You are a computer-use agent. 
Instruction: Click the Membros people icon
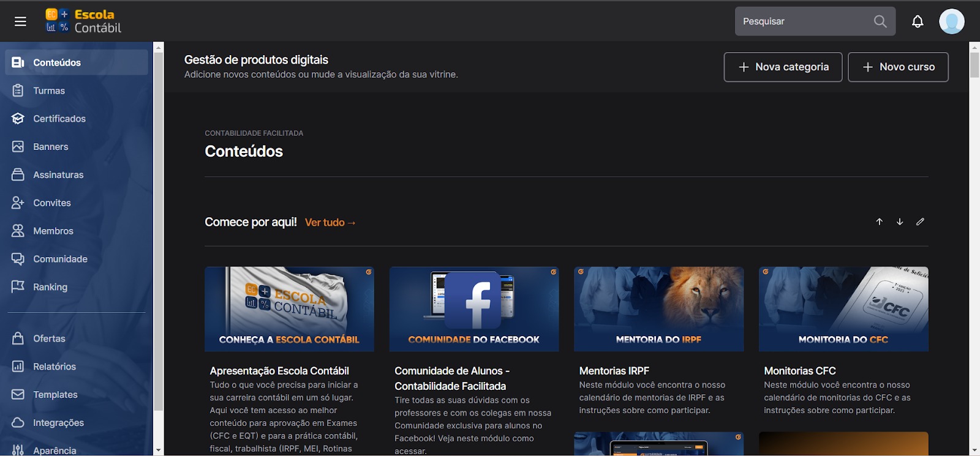coord(18,231)
